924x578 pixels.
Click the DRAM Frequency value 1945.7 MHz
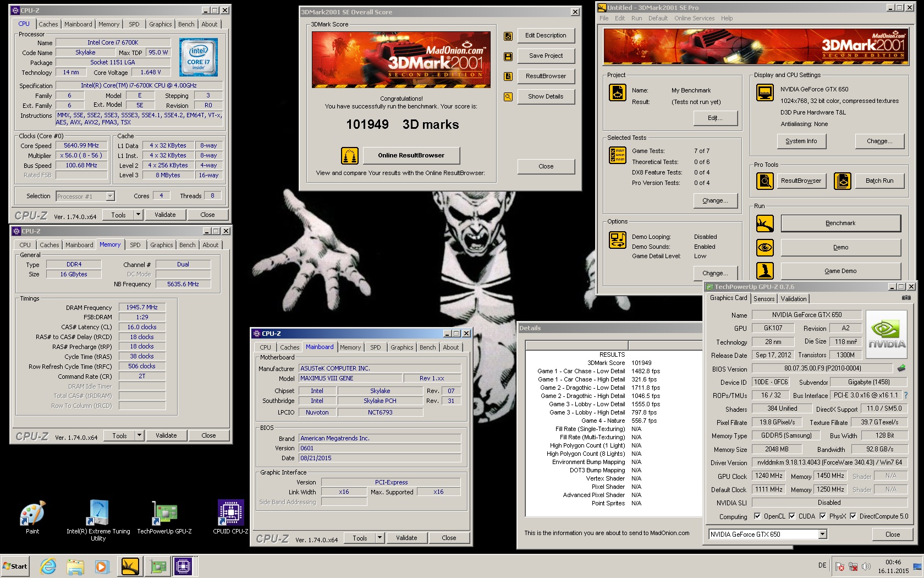142,308
